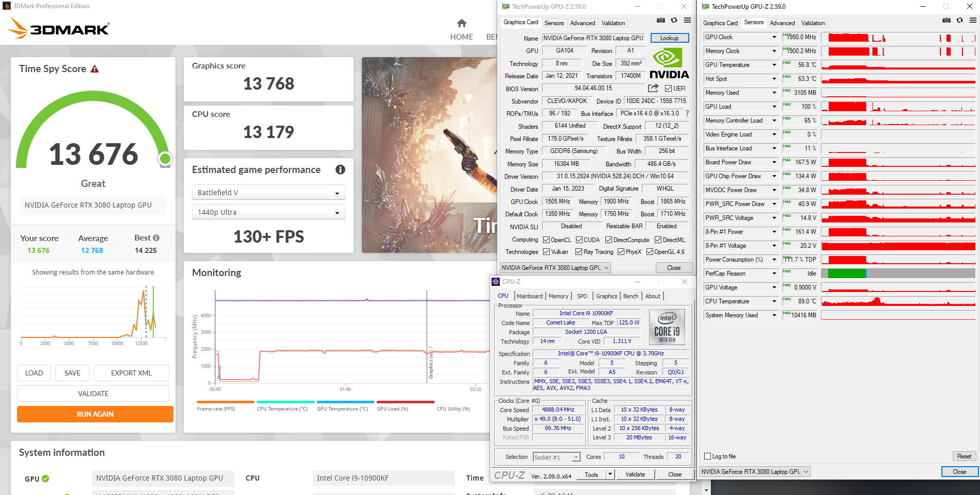Open the Board Power Draw sensor dropdown arrow
The width and height of the screenshot is (980, 495).
coord(774,162)
